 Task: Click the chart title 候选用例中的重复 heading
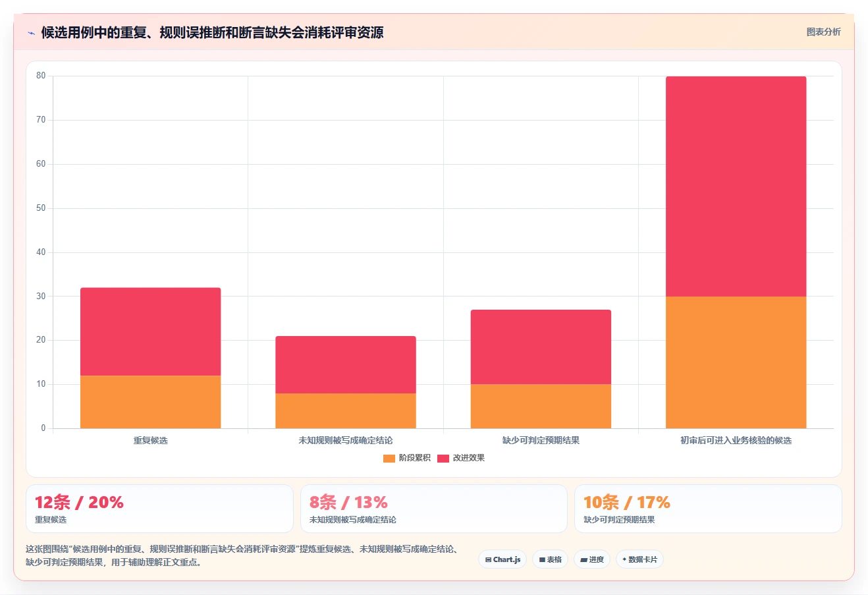tap(212, 32)
